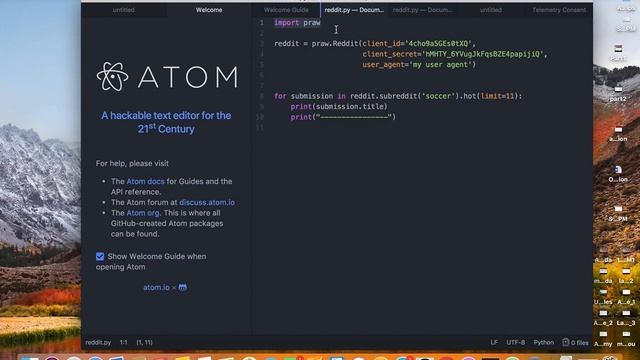The image size is (640, 360).
Task: Toggle Show Welcome Guide checkbox
Action: click(x=100, y=256)
